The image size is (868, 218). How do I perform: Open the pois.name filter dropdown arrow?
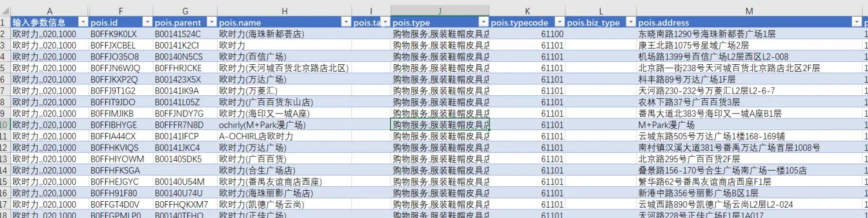[x=346, y=23]
